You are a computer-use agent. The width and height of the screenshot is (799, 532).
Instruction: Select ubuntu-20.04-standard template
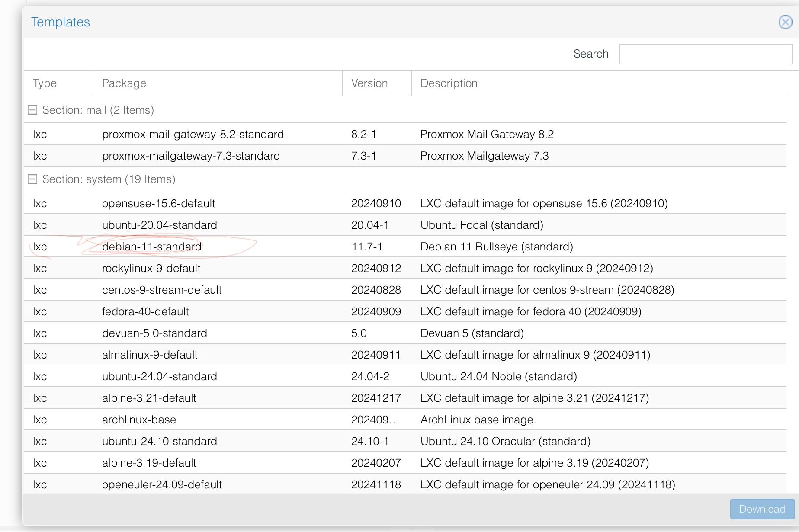159,225
